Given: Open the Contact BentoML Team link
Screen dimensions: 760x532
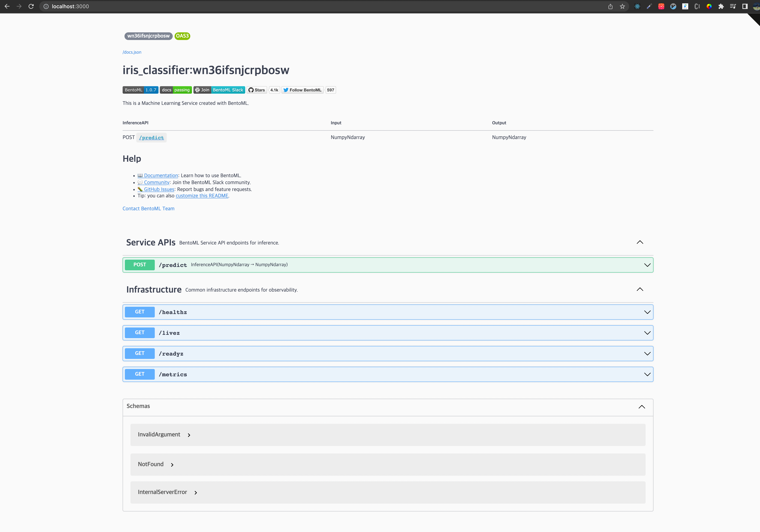Looking at the screenshot, I should [148, 209].
